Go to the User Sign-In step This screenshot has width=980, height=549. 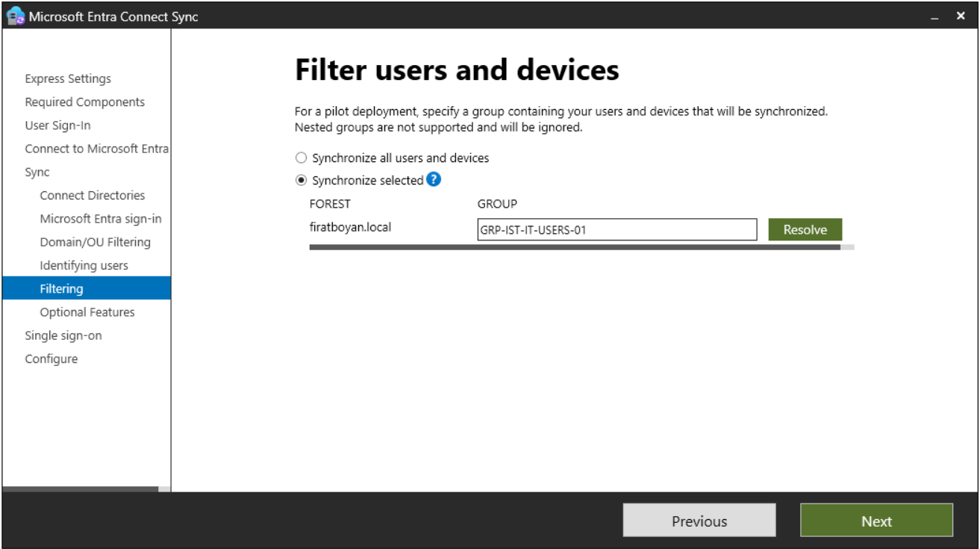pos(57,125)
